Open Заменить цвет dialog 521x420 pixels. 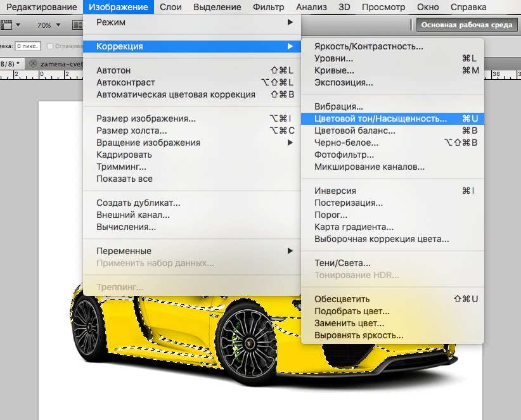[x=392, y=323]
